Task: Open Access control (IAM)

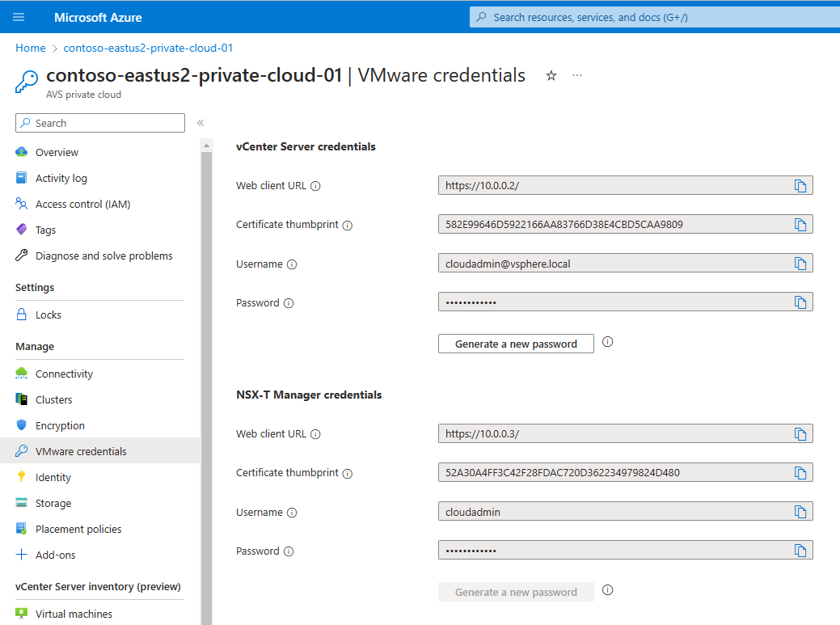Action: [81, 204]
